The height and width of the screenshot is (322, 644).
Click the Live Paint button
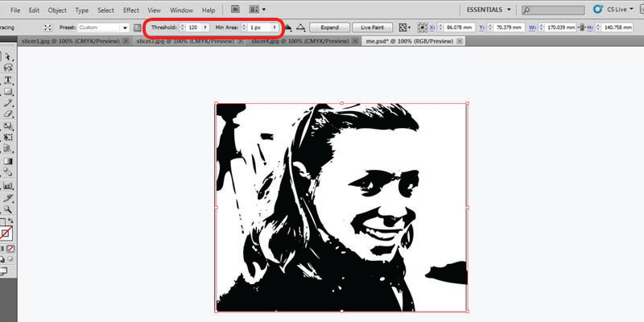tap(372, 27)
